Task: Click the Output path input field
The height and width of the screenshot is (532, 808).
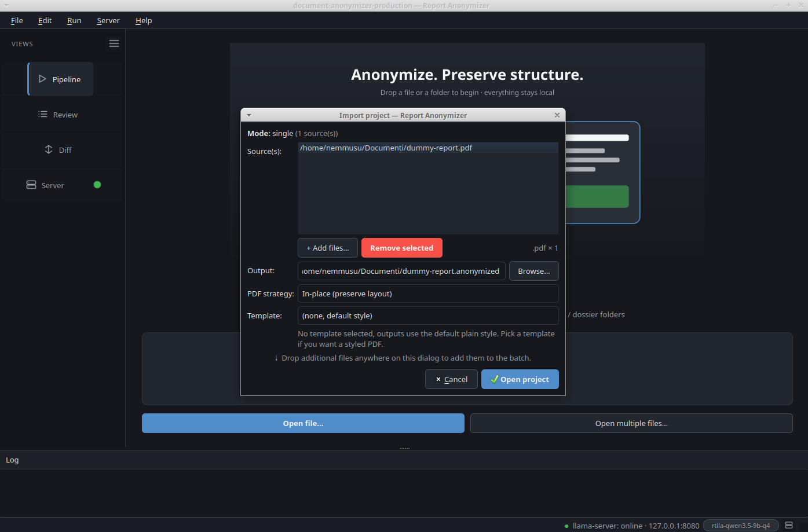Action: [x=401, y=271]
